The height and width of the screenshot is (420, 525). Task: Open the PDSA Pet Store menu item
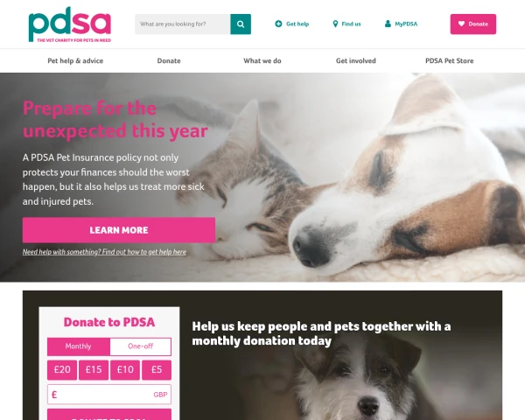point(450,60)
